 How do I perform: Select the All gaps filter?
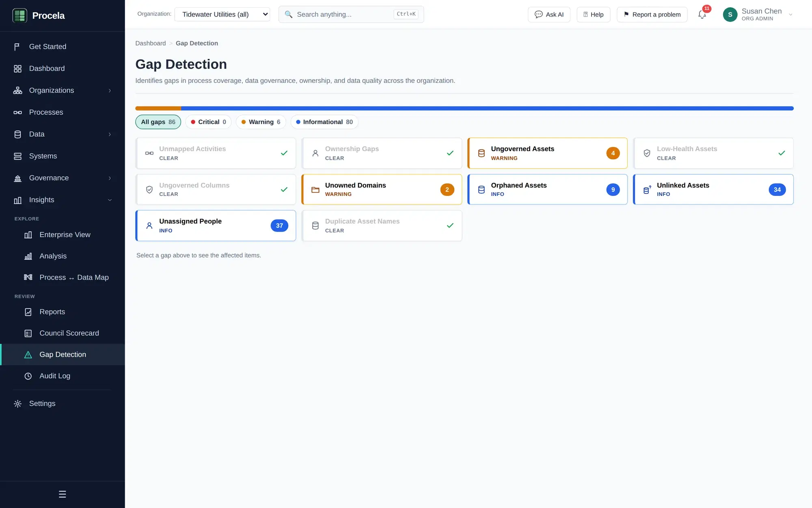point(158,122)
